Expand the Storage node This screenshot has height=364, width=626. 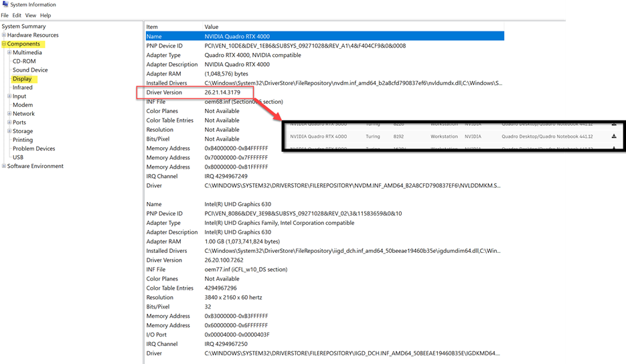click(x=9, y=131)
